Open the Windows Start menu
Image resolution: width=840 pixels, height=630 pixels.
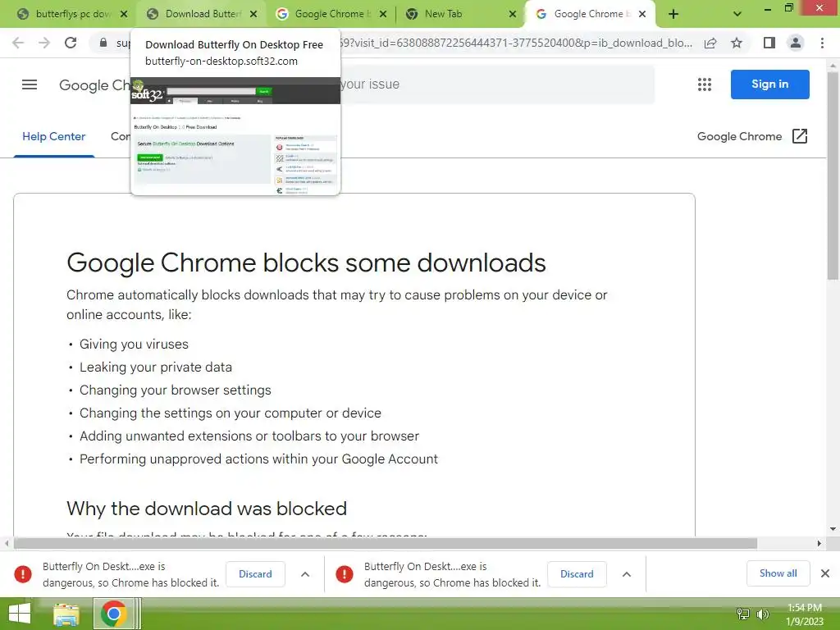pos(20,614)
